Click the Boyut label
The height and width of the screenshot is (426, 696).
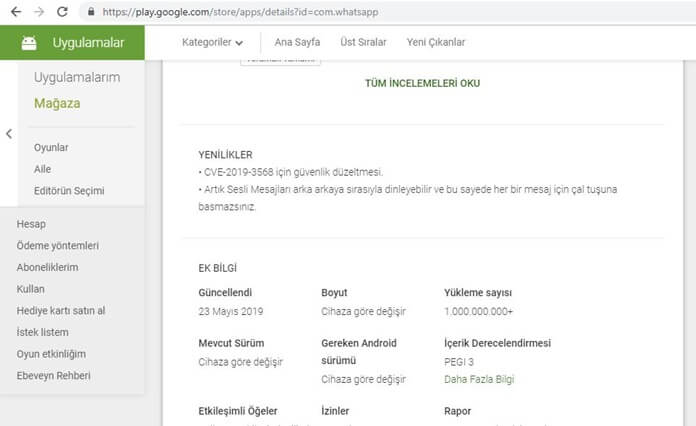tap(334, 292)
